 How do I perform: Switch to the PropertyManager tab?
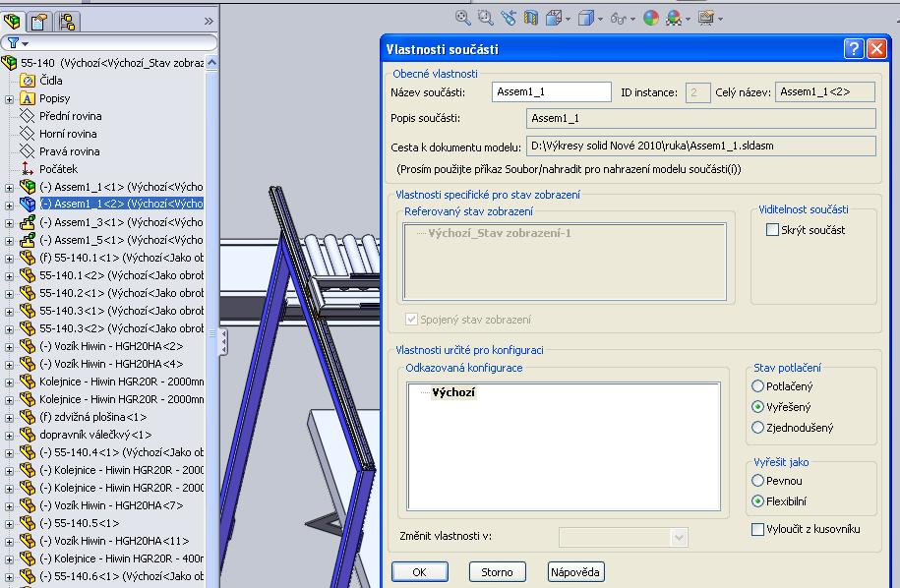pos(40,20)
